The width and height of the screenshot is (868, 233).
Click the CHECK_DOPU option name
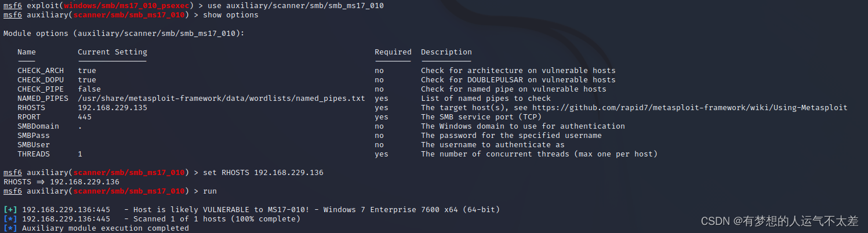41,80
